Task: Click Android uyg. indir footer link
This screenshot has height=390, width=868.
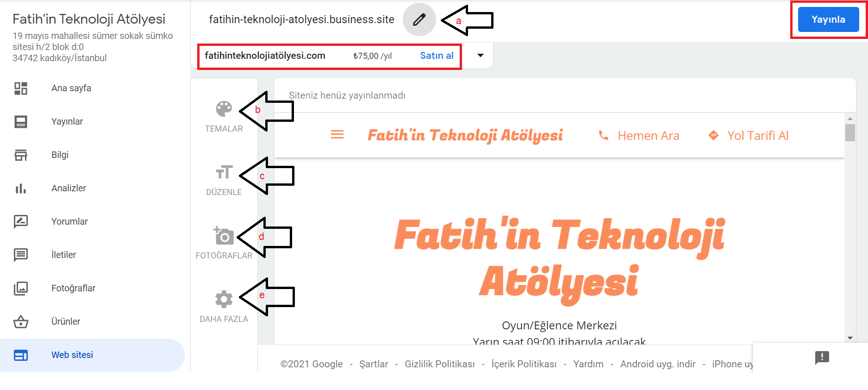Action: click(x=658, y=364)
